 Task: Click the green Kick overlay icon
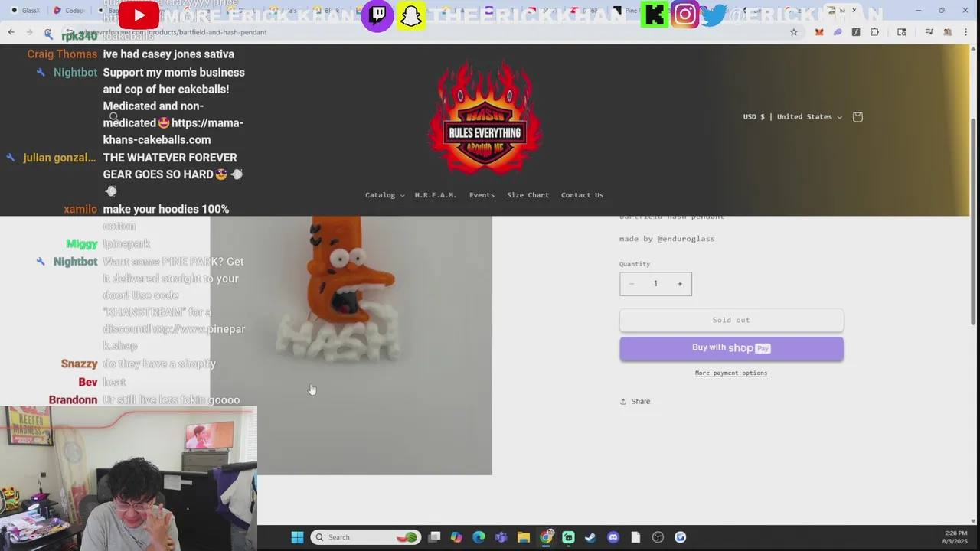pos(655,15)
